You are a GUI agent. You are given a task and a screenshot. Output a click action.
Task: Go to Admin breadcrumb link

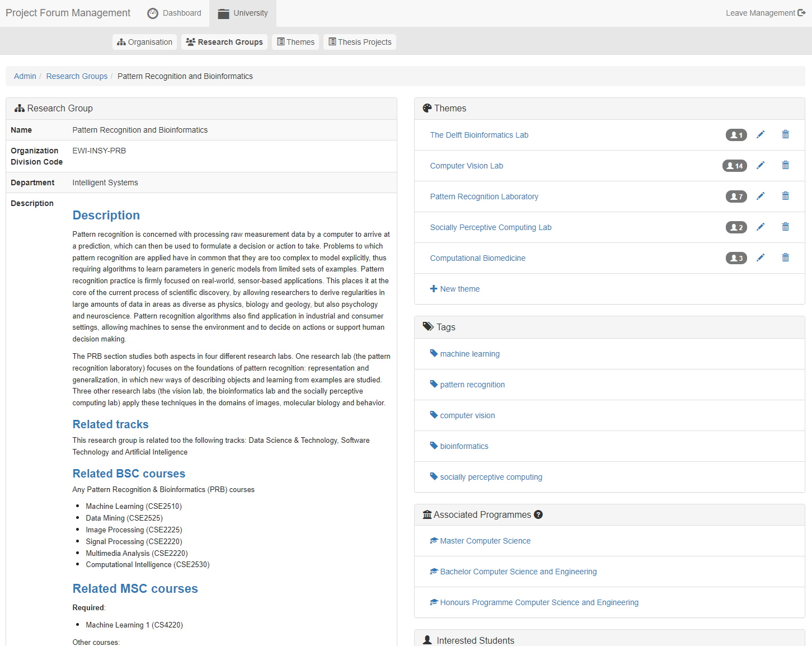point(25,76)
